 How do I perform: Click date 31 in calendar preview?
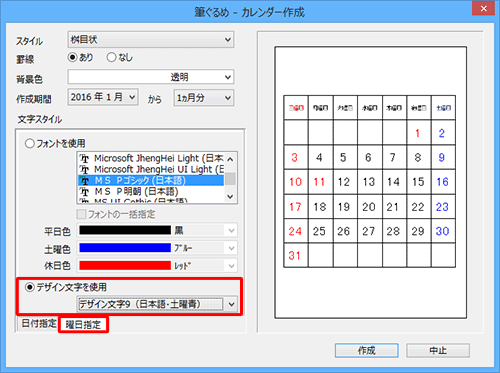coord(295,256)
